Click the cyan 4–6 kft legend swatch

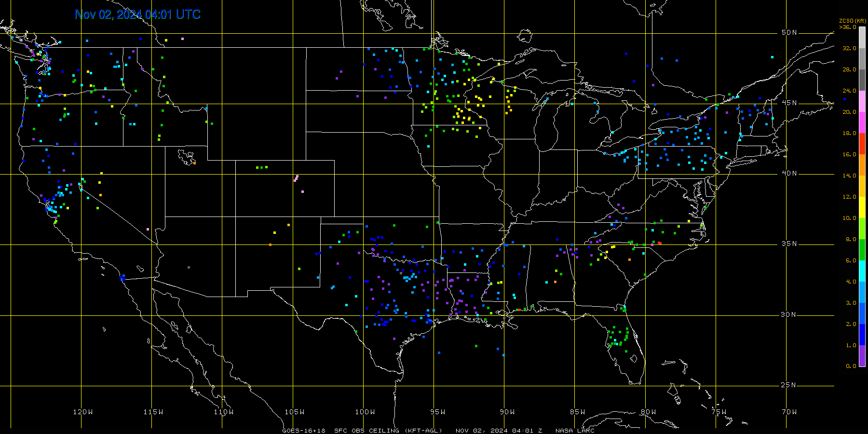[862, 271]
